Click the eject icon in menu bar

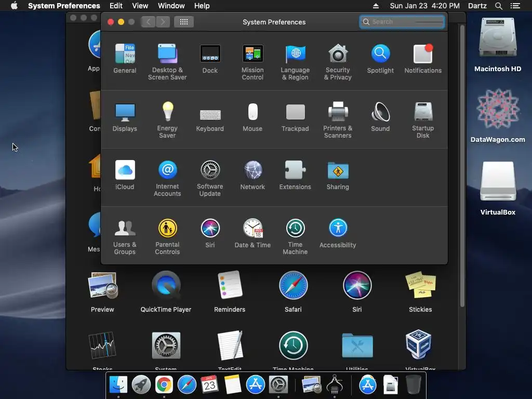pyautogui.click(x=376, y=6)
